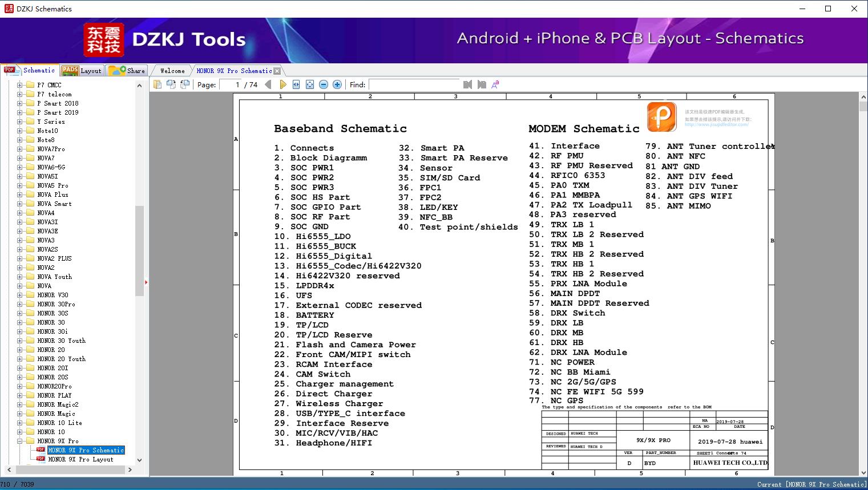
Task: Click the page number input field
Action: [x=231, y=84]
